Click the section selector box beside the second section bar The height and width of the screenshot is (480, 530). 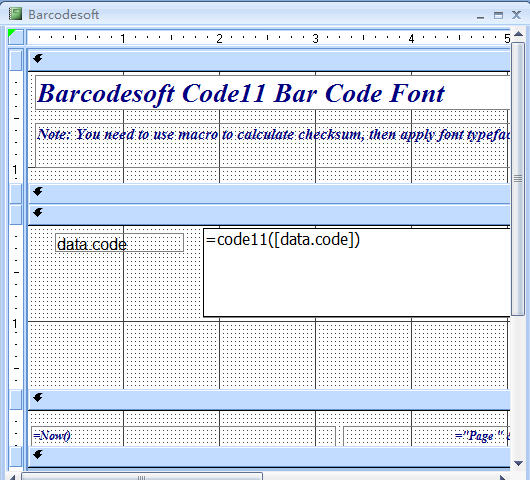click(x=16, y=193)
